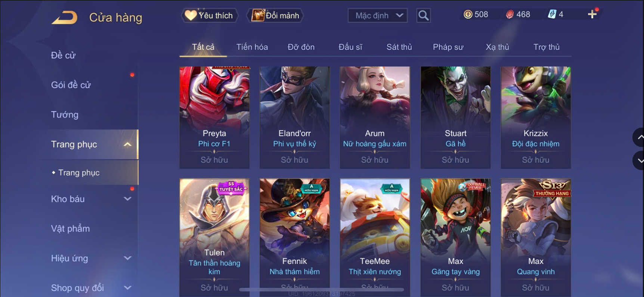Viewport: 644px width, 297px height.
Task: Open the search magnifier icon
Action: point(423,15)
